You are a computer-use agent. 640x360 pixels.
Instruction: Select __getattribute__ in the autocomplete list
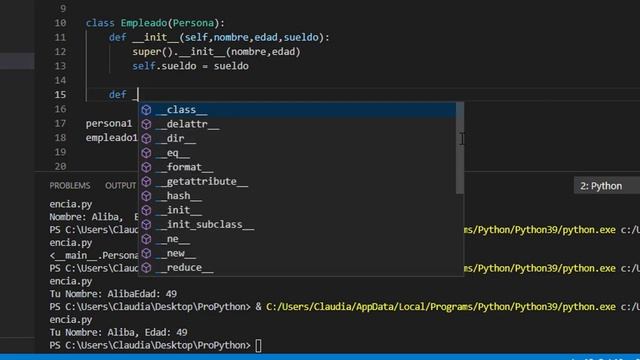[x=298, y=181]
